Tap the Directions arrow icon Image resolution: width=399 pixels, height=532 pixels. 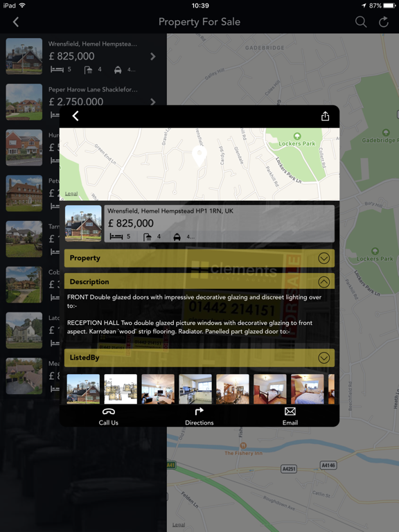(199, 411)
